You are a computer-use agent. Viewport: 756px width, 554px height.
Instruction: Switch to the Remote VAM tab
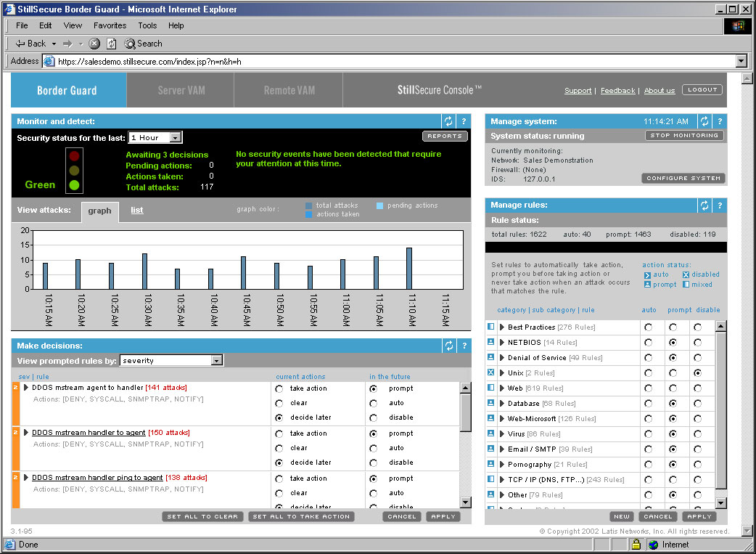click(289, 90)
